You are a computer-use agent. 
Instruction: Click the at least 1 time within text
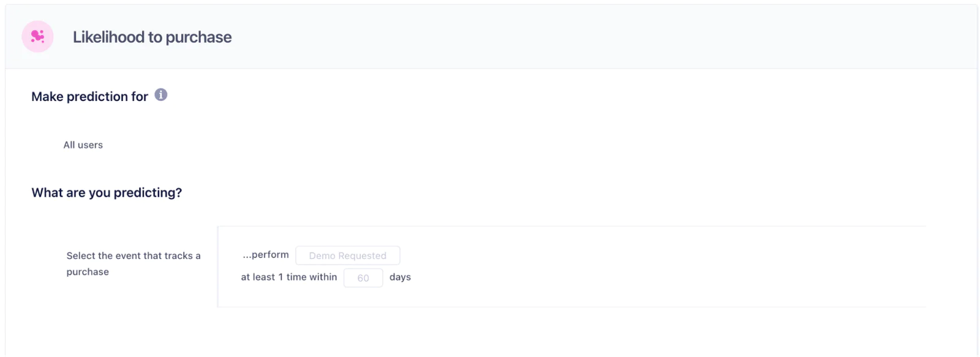(x=288, y=277)
